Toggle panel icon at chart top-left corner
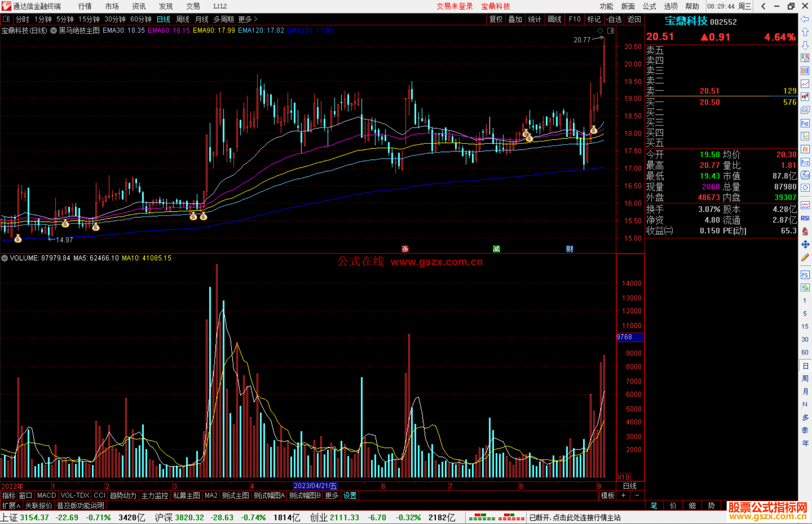This screenshot has width=812, height=524. tap(6, 19)
